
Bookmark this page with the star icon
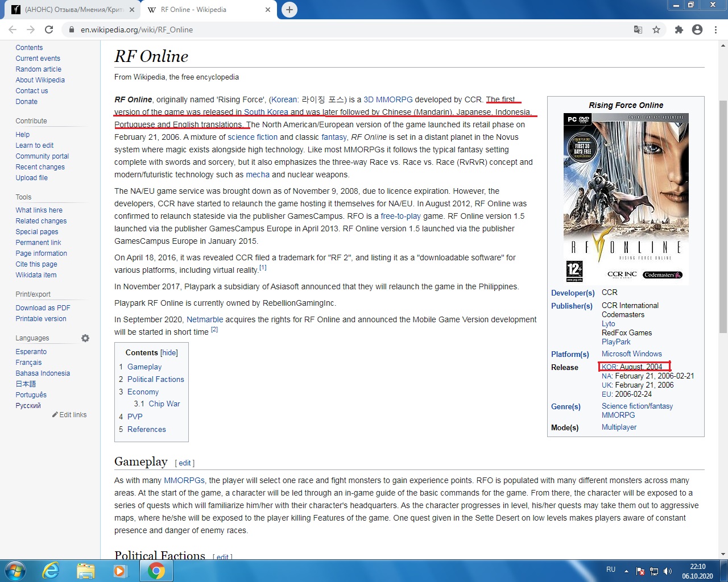(656, 30)
